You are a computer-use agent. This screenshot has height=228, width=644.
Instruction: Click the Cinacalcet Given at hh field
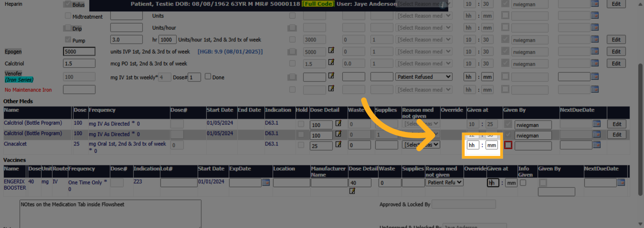click(x=473, y=145)
